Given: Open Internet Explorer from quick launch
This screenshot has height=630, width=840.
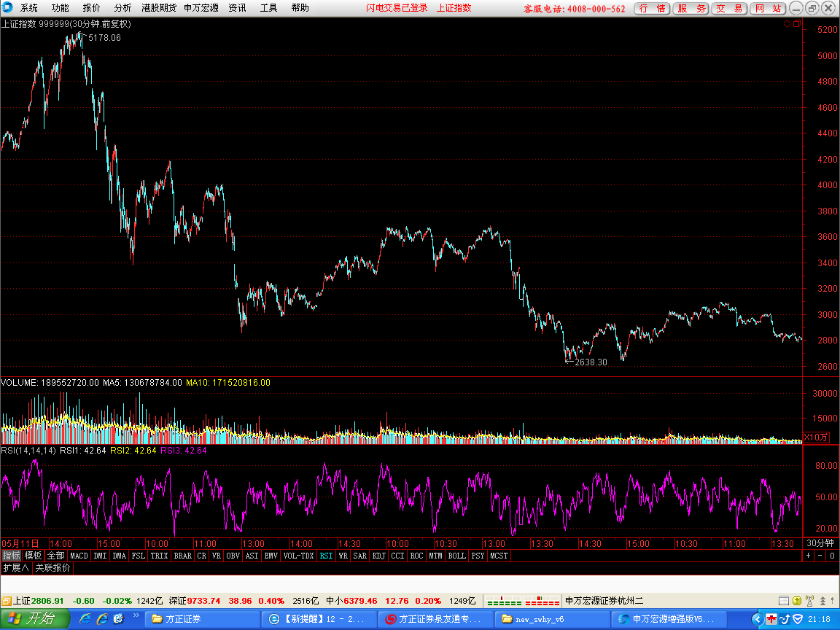Looking at the screenshot, I should [85, 619].
